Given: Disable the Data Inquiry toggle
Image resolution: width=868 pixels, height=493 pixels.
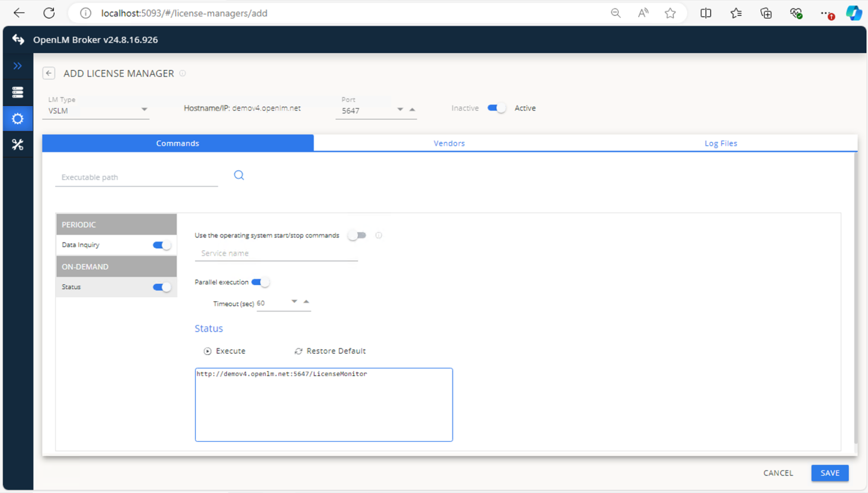Looking at the screenshot, I should click(161, 245).
